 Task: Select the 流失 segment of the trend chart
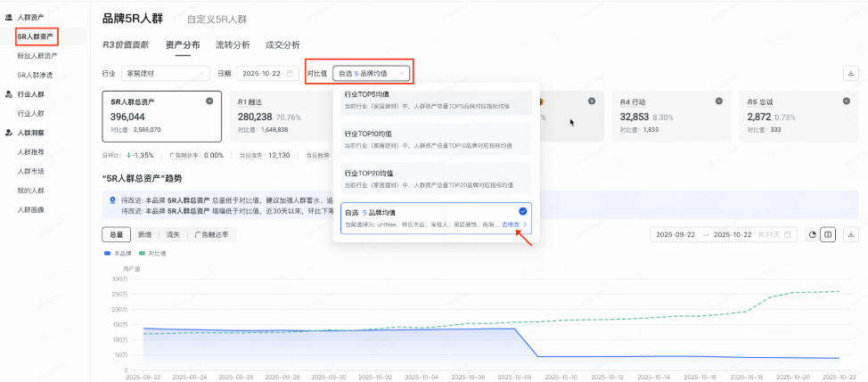(x=173, y=234)
